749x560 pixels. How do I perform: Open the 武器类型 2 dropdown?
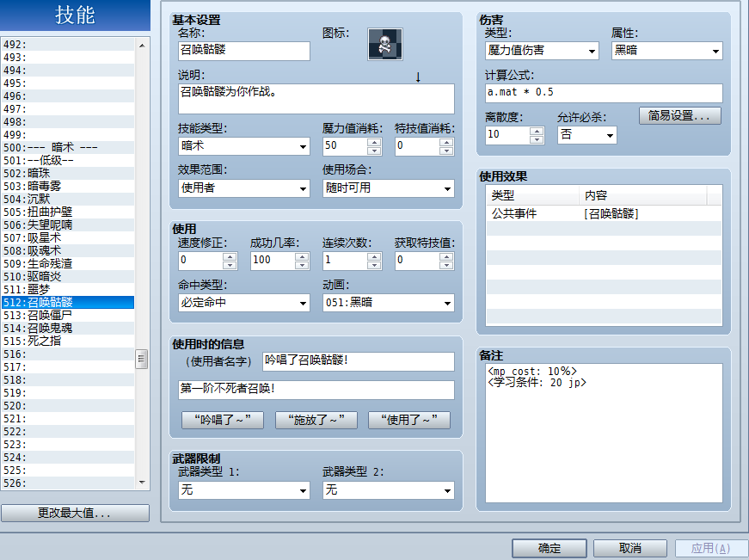tap(389, 490)
